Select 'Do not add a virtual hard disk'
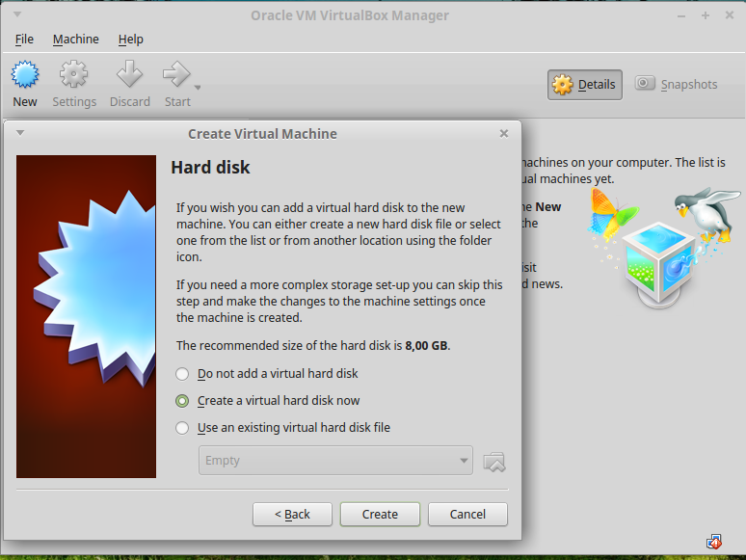The height and width of the screenshot is (560, 746). pos(267,374)
